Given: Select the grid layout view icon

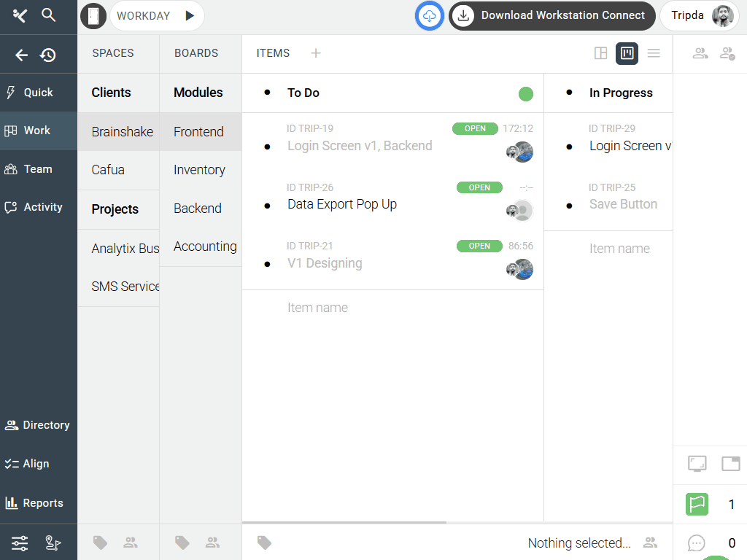Looking at the screenshot, I should pos(600,53).
